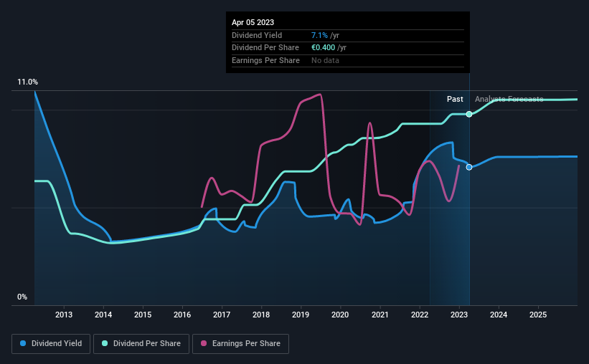Click the 2015 x-axis label

143,315
